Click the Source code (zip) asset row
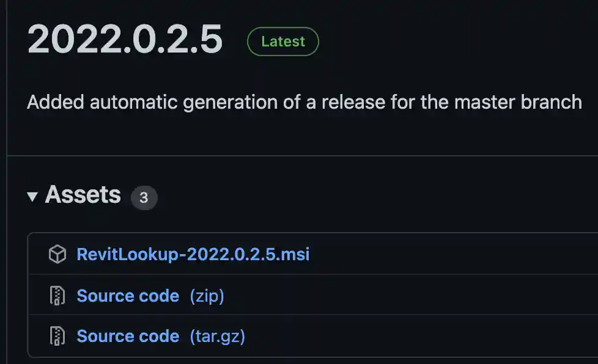This screenshot has width=598, height=364. tap(306, 295)
